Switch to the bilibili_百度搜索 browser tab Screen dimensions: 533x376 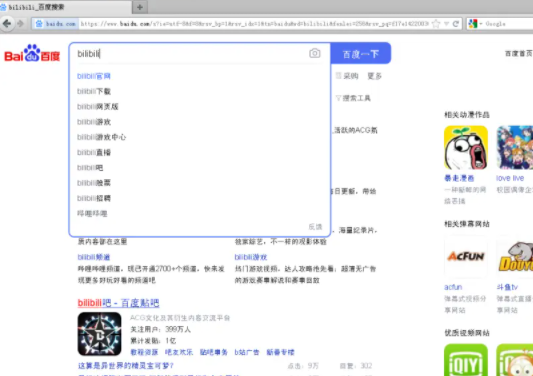coord(65,7)
